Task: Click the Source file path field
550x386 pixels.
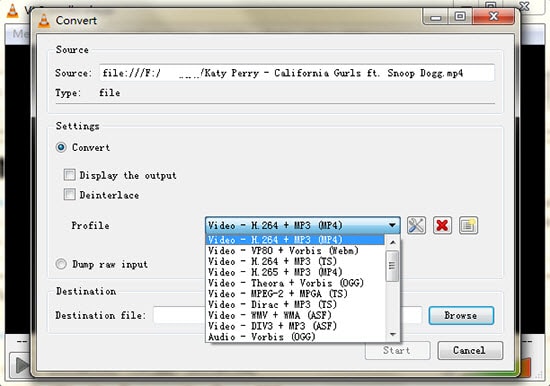Action: coord(297,73)
